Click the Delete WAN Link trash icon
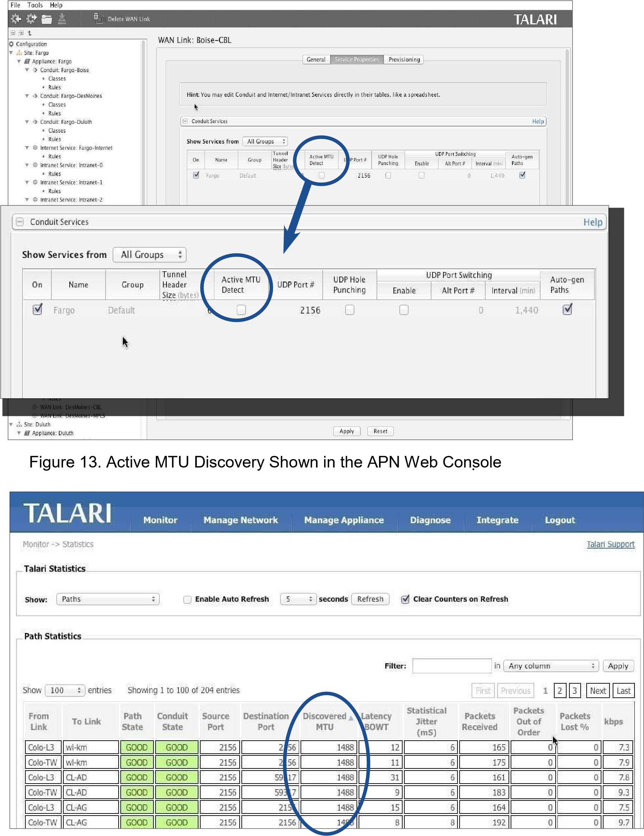 [x=99, y=18]
